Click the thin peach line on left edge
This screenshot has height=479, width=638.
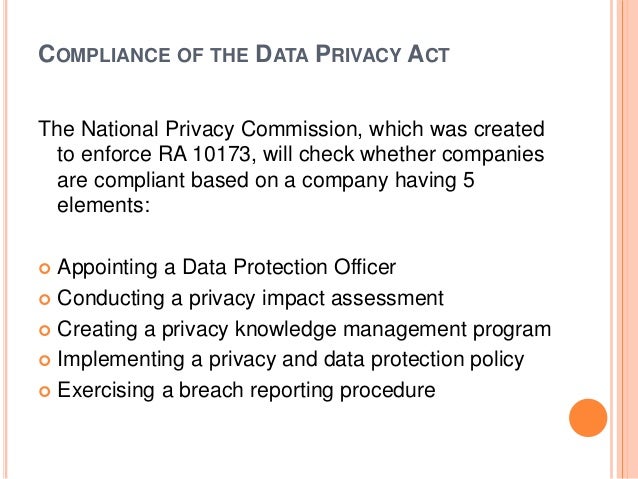point(5,239)
